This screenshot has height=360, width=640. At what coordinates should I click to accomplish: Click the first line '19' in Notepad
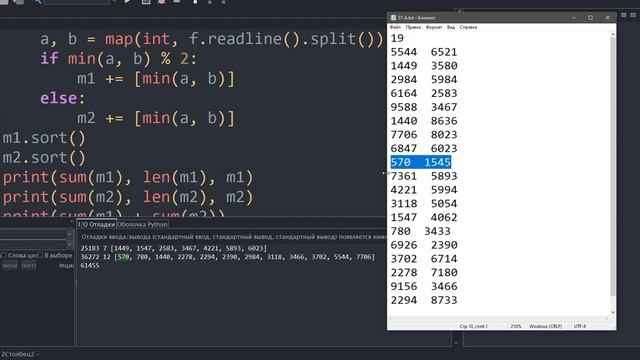(x=397, y=38)
